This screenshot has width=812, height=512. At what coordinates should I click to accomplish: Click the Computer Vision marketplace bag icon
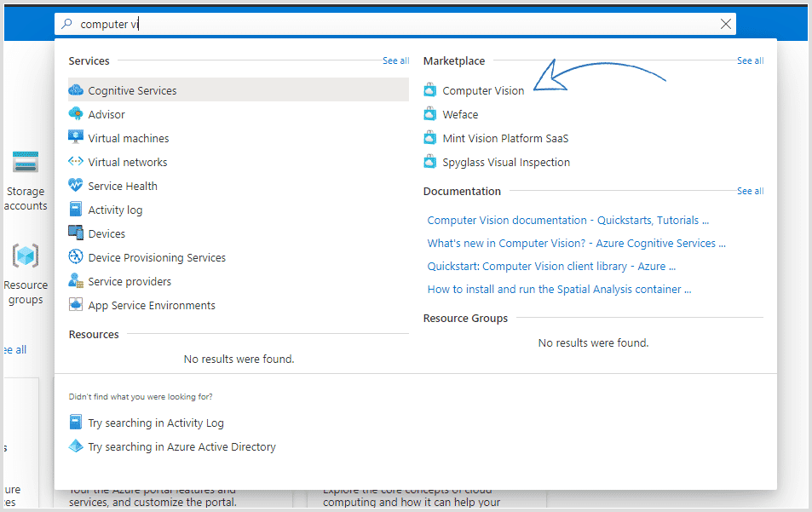pyautogui.click(x=429, y=89)
